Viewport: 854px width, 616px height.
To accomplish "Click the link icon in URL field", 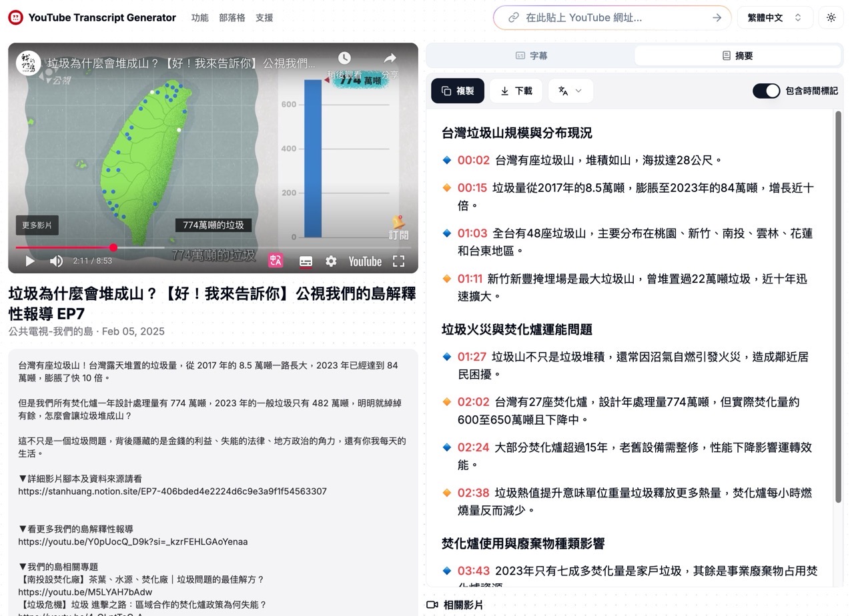I will 514,18.
